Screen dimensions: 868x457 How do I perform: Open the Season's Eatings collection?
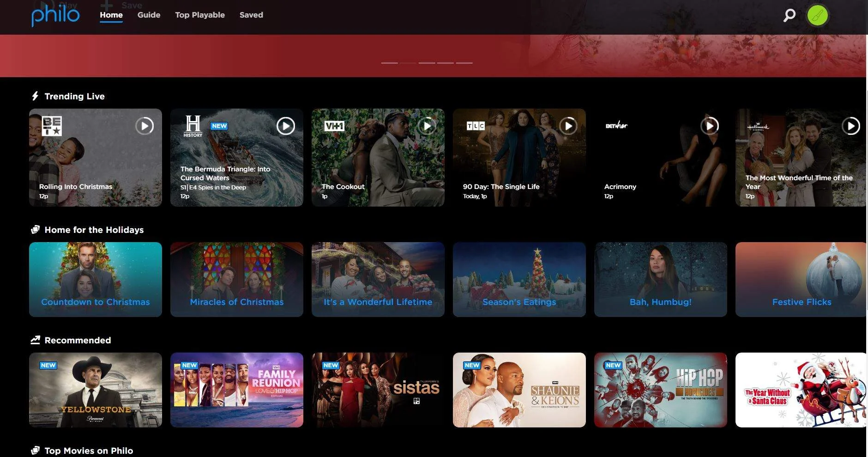click(519, 280)
